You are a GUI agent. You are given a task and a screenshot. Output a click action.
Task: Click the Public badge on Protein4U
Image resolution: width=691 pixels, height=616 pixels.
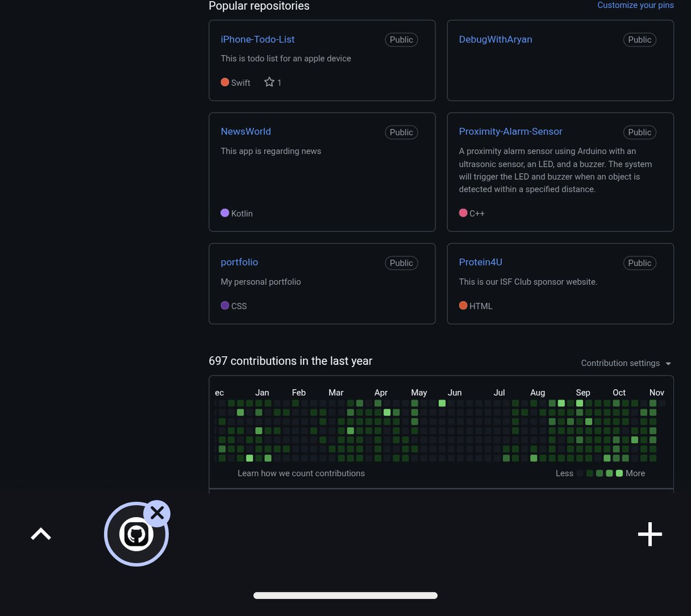(x=640, y=263)
